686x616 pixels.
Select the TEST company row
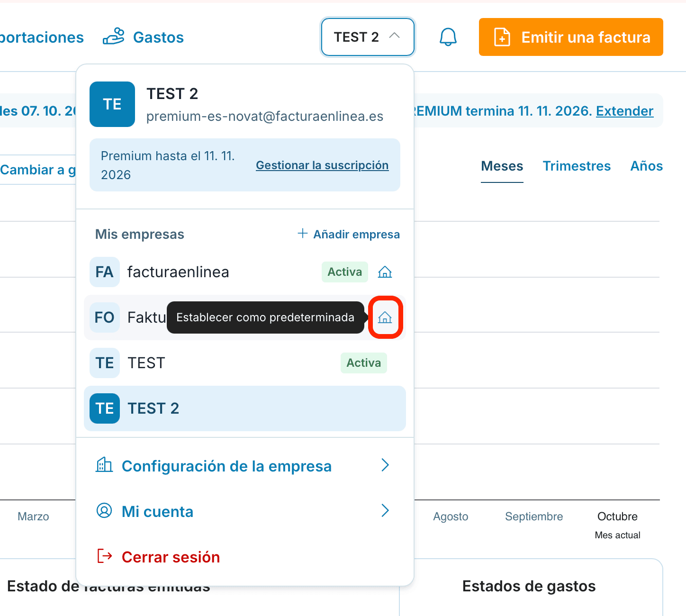pos(245,363)
